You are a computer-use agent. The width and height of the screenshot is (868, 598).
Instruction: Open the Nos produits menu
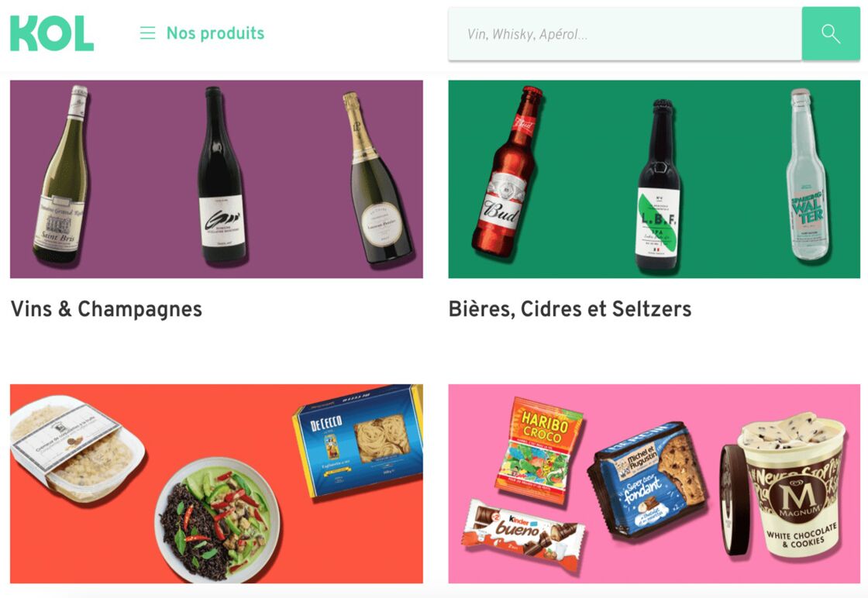tap(215, 33)
